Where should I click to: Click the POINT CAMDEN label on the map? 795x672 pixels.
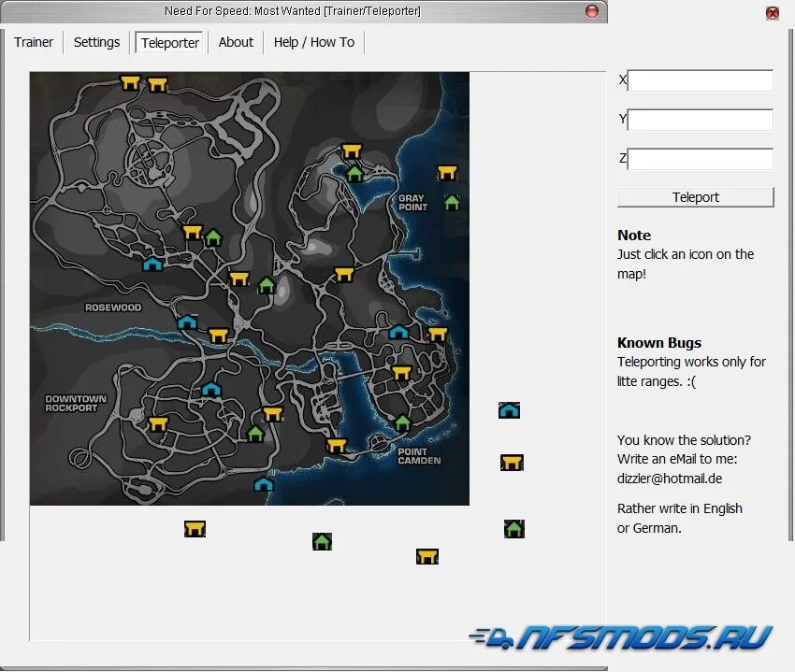coord(419,456)
